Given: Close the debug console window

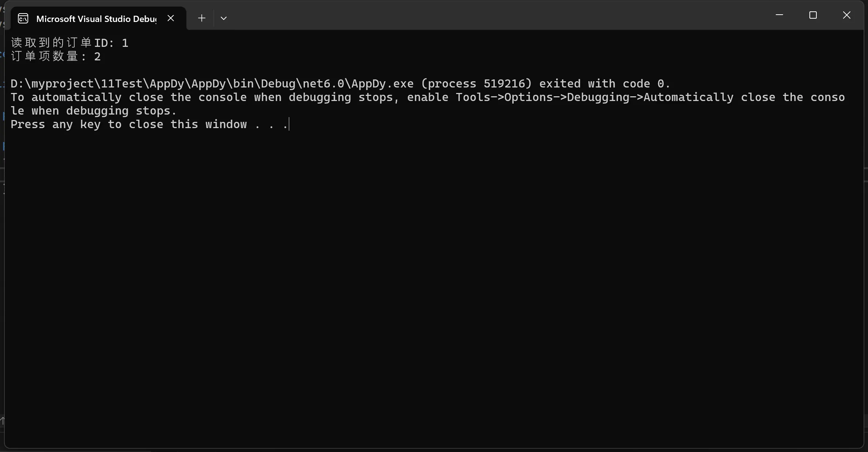Looking at the screenshot, I should [847, 15].
